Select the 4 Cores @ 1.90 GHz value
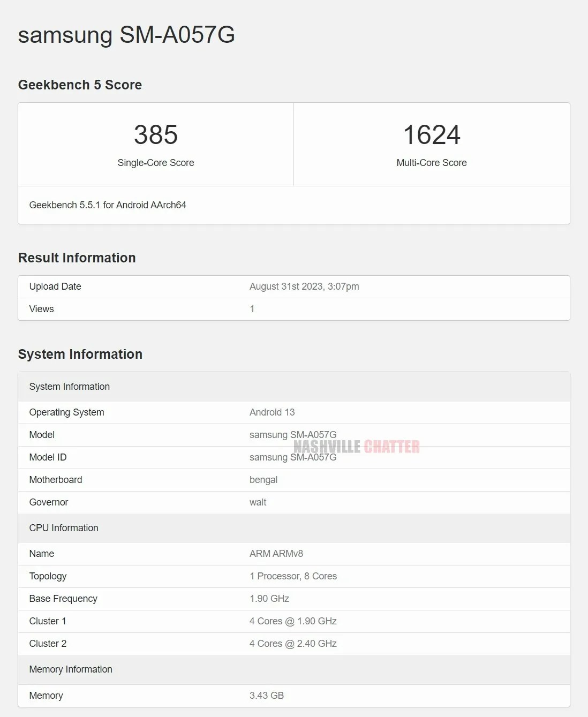The width and height of the screenshot is (588, 717). pyautogui.click(x=293, y=621)
